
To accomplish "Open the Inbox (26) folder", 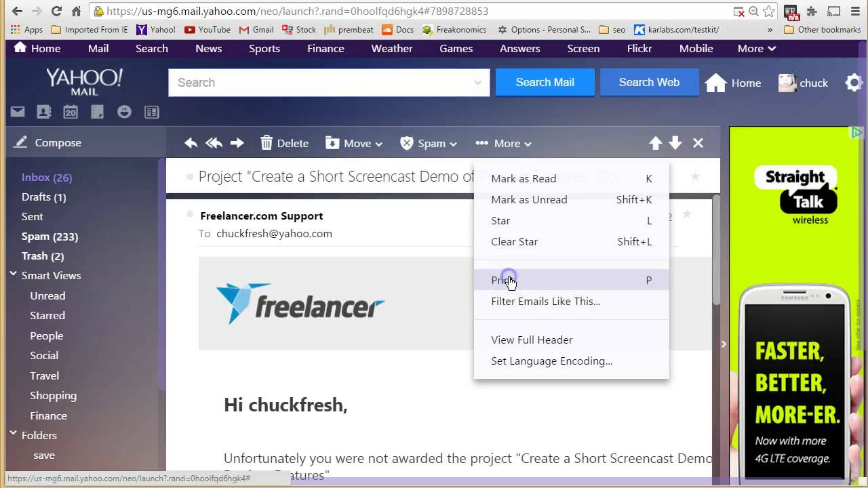I will pos(47,177).
